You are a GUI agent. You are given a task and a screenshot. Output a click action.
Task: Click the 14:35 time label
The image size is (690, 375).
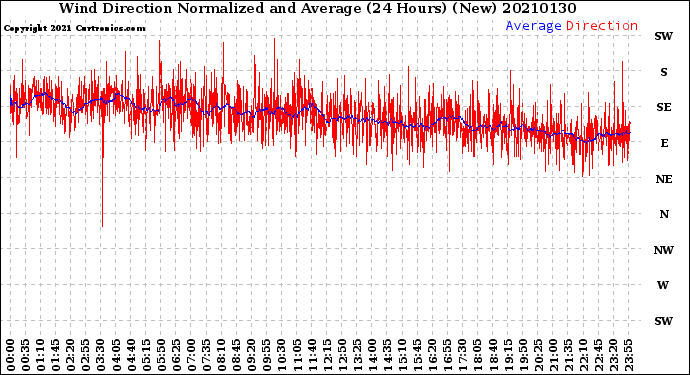tap(387, 355)
